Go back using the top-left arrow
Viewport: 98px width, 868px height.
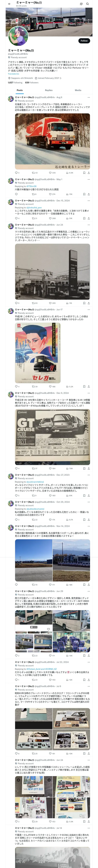9,4
